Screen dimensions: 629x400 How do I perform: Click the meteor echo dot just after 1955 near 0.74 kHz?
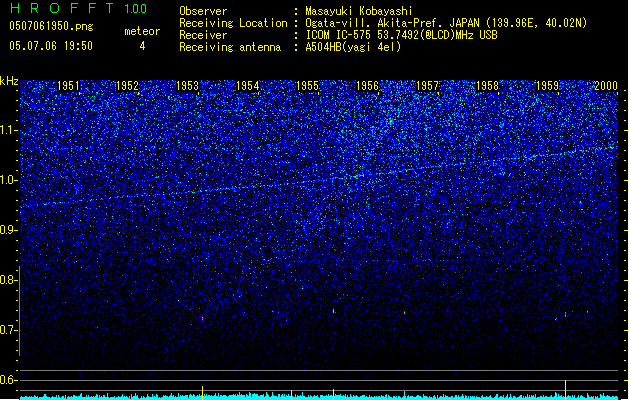pos(333,311)
